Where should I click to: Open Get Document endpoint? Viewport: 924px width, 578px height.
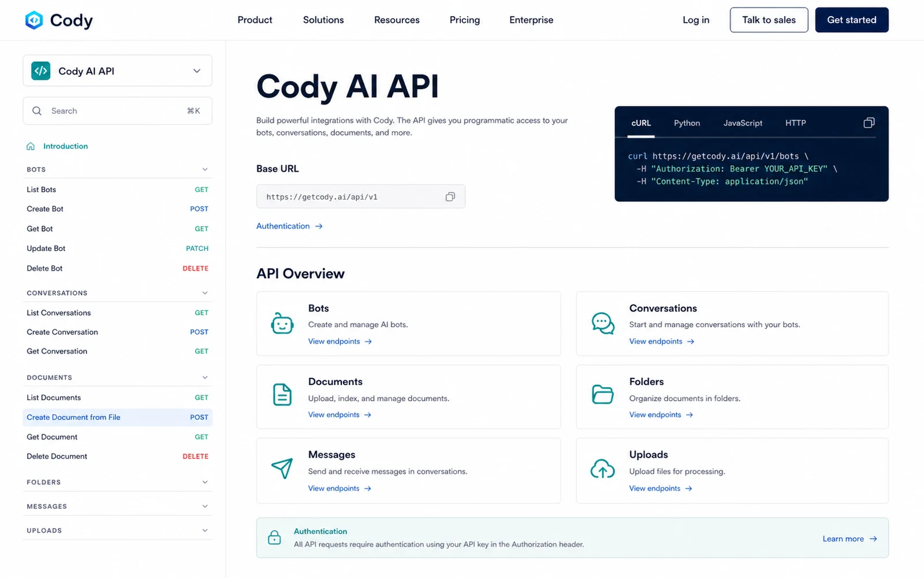[x=117, y=437]
